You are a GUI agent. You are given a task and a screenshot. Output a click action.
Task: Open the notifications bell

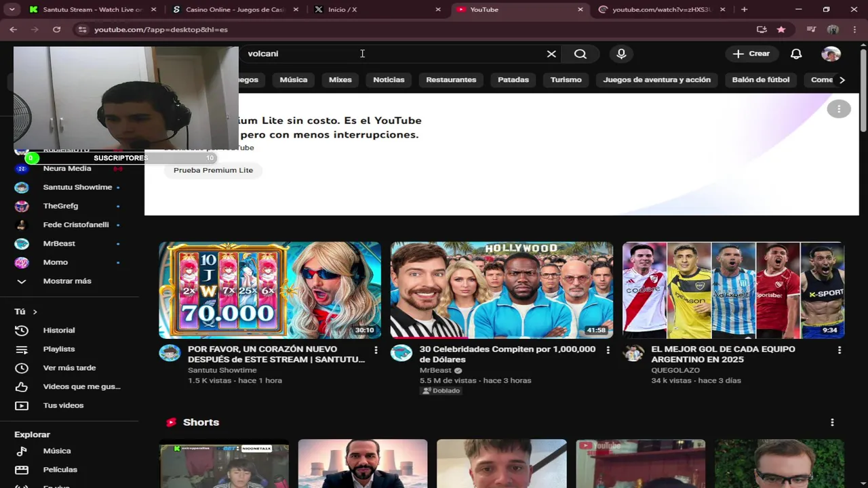tap(796, 54)
